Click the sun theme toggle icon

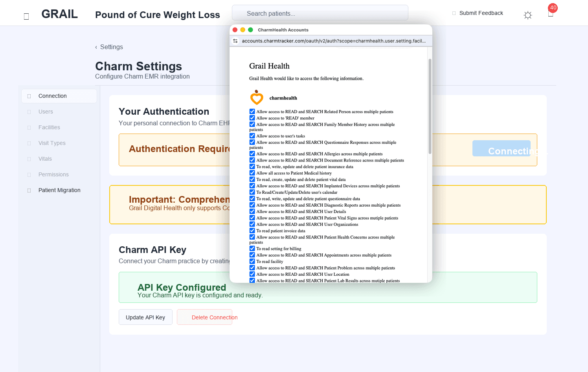coord(528,15)
